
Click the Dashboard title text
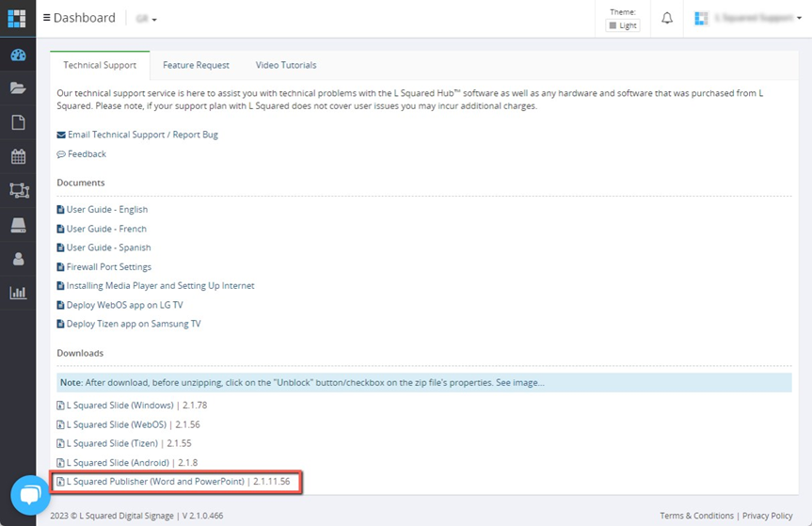[85, 18]
